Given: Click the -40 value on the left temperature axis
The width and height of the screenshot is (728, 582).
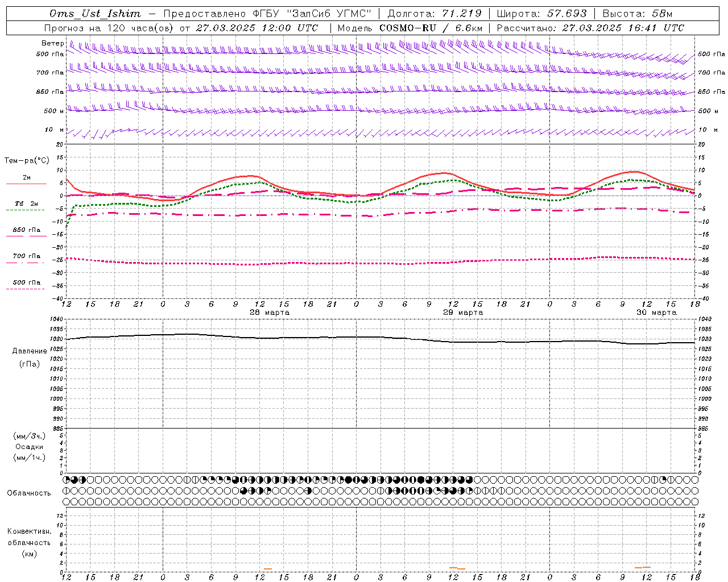Looking at the screenshot, I should (x=59, y=298).
